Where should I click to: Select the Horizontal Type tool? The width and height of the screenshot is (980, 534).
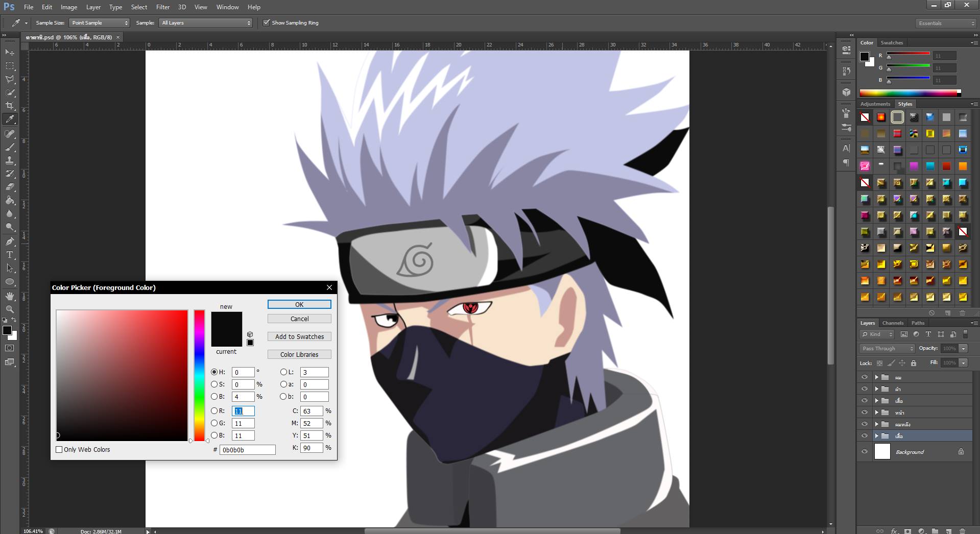click(10, 255)
